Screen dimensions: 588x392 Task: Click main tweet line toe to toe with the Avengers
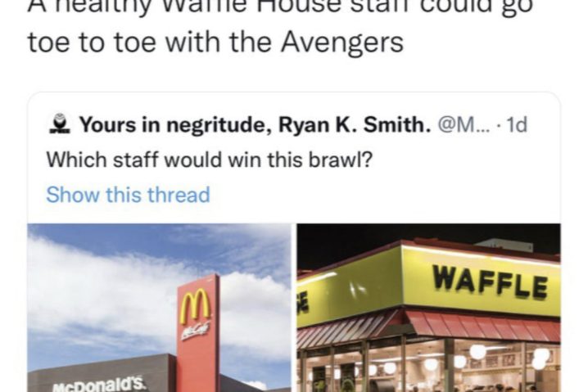tap(215, 42)
